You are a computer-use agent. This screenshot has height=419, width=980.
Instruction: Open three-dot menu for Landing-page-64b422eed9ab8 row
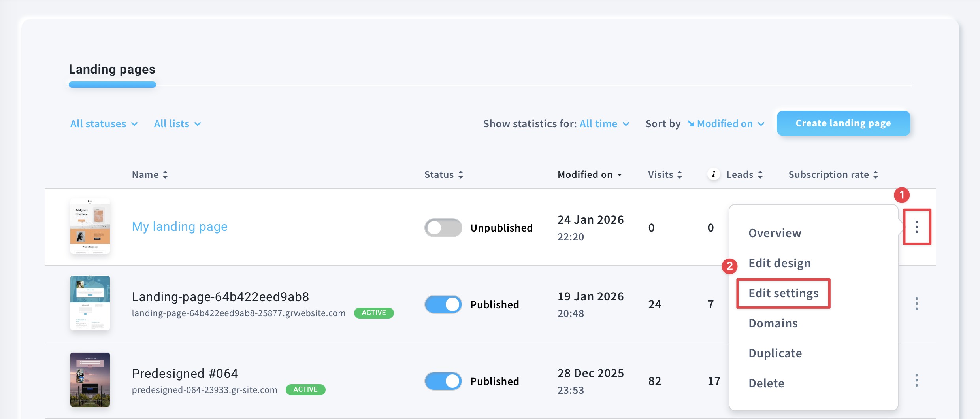[916, 304]
